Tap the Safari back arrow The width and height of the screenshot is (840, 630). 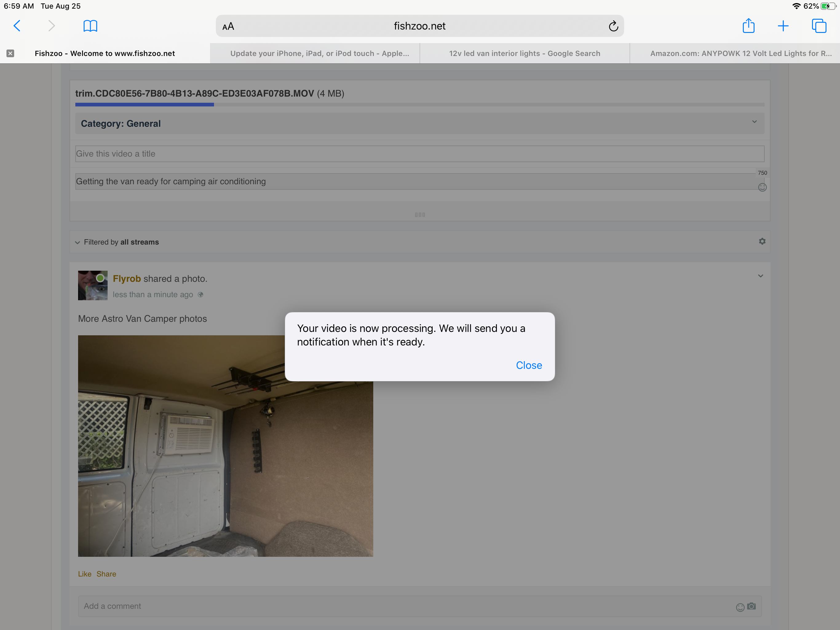coord(17,26)
